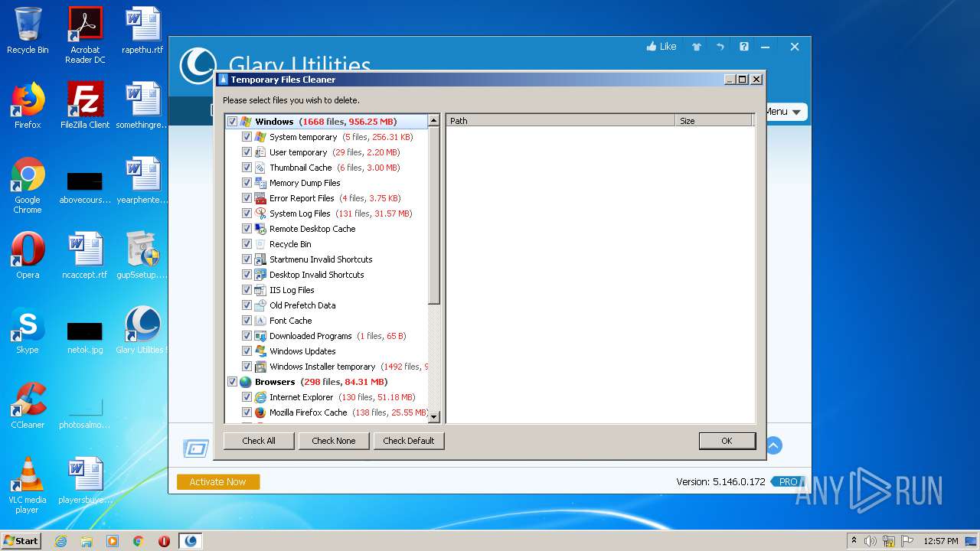The width and height of the screenshot is (980, 551).
Task: Click the Downloaded Programs row icon
Action: click(x=260, y=336)
